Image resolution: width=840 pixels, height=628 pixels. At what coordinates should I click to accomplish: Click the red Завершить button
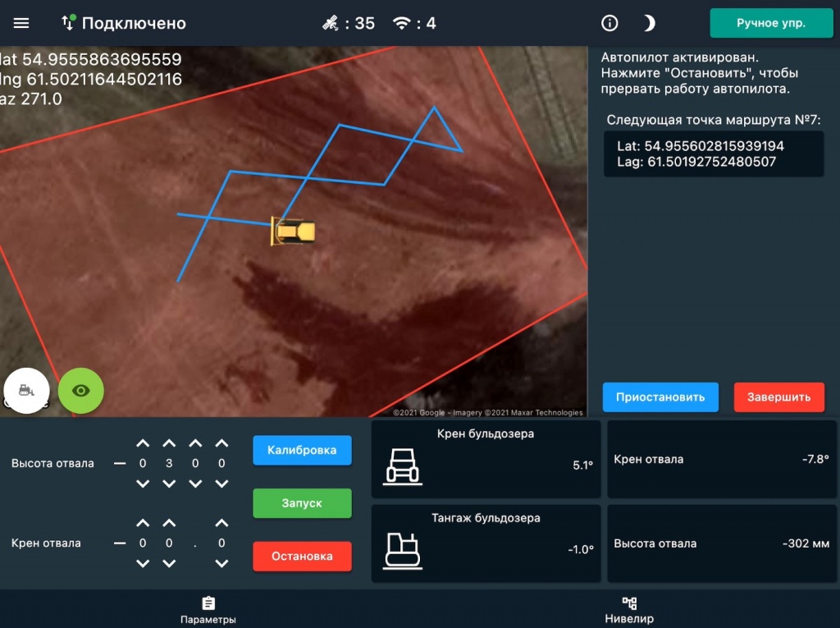(778, 397)
